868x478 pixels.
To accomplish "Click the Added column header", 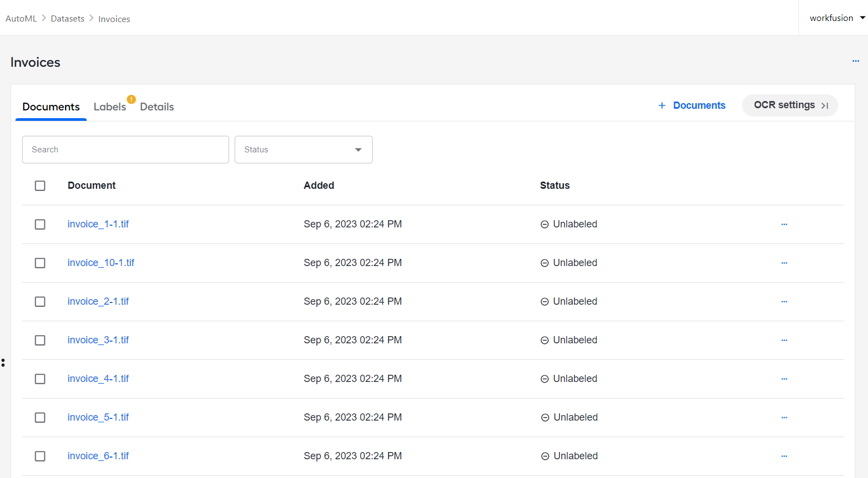I will click(x=319, y=185).
